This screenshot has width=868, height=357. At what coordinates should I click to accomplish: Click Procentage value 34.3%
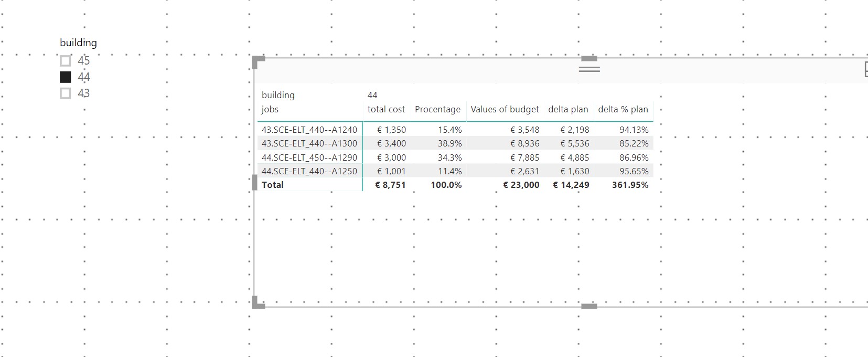450,157
